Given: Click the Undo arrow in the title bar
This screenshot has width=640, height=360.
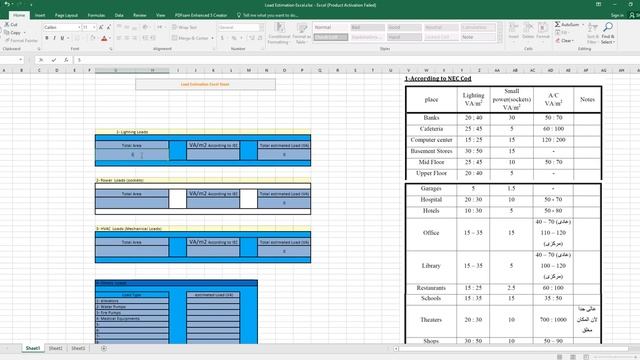Looking at the screenshot, I should point(7,4).
